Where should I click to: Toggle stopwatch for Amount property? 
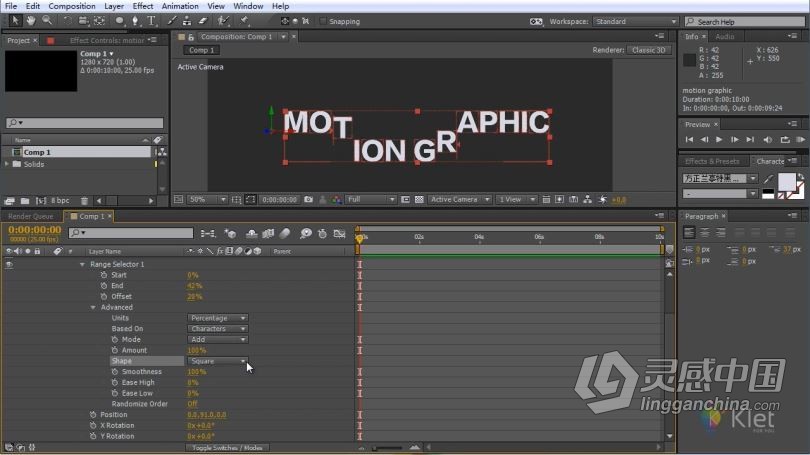115,350
